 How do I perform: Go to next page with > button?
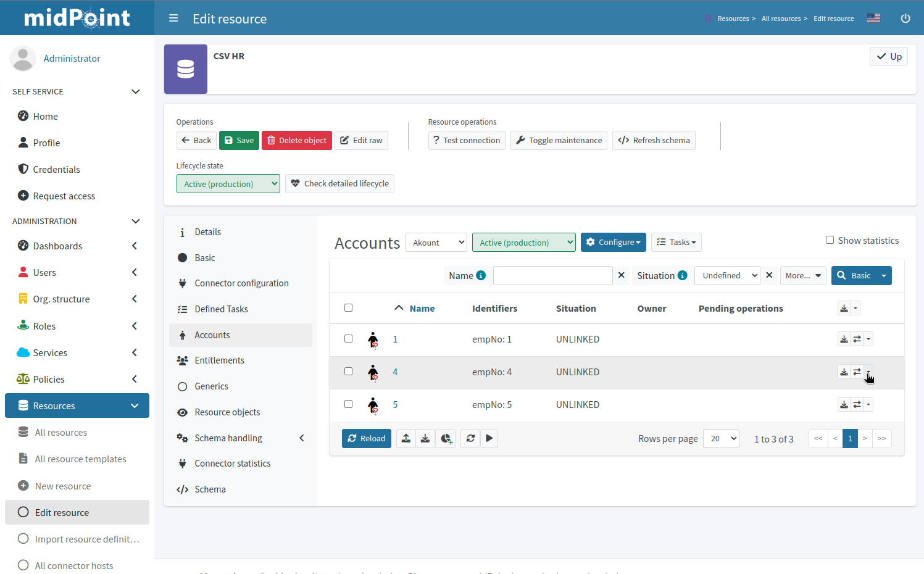[865, 438]
